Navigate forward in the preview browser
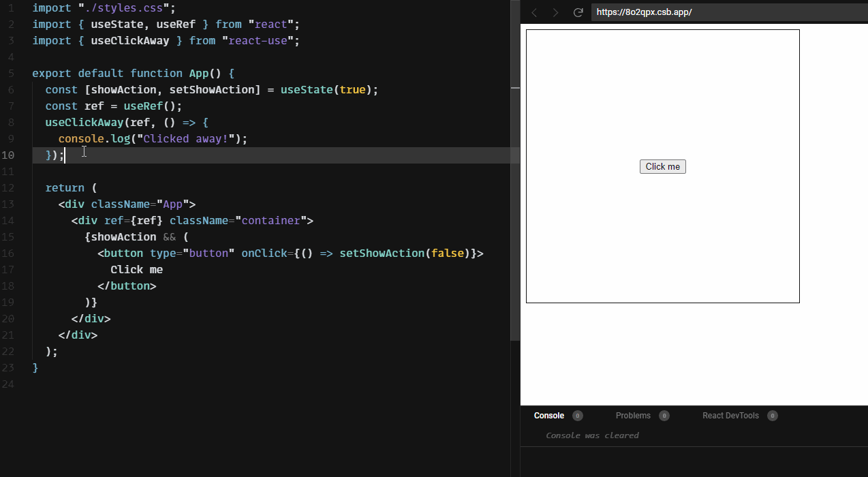This screenshot has height=477, width=868. pyautogui.click(x=556, y=12)
